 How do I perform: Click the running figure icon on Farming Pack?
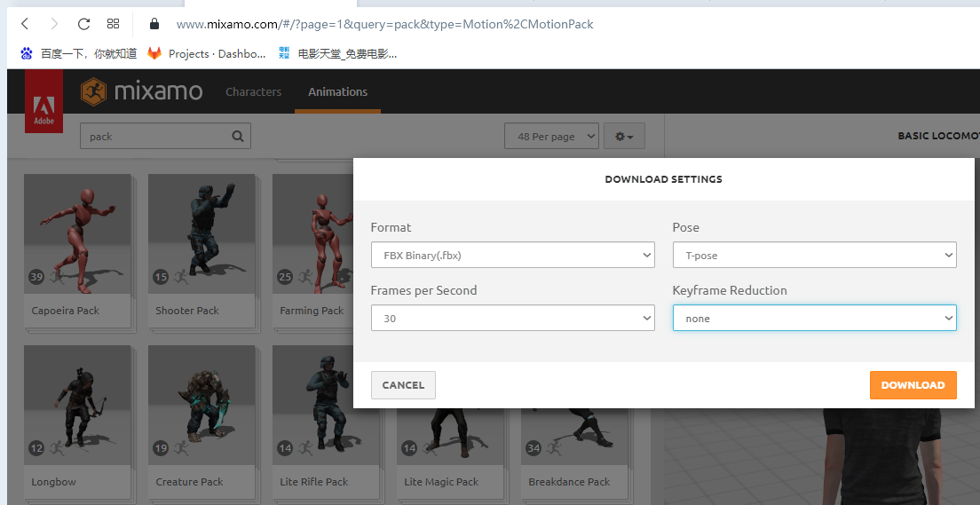pyautogui.click(x=305, y=277)
